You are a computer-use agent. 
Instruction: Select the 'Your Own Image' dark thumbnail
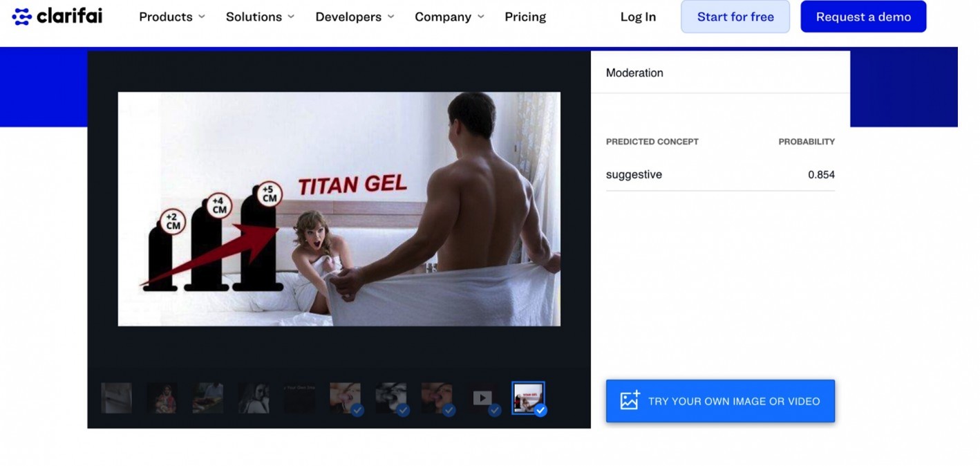pos(299,398)
